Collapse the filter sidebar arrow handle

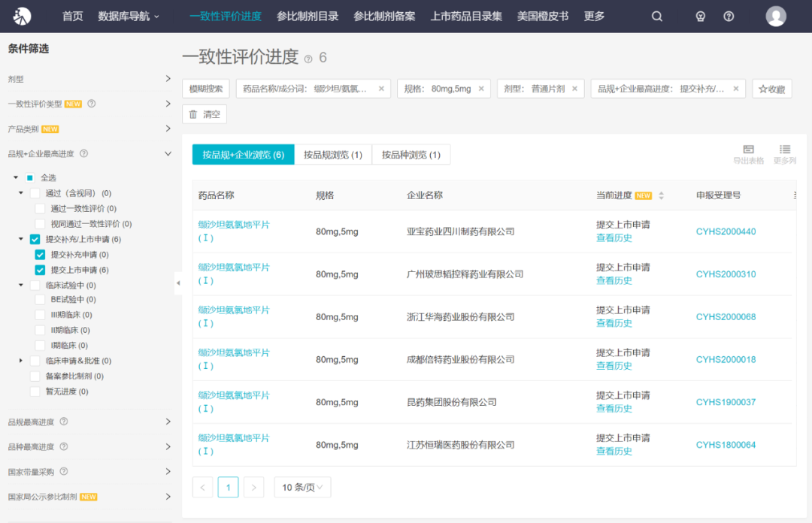178,283
